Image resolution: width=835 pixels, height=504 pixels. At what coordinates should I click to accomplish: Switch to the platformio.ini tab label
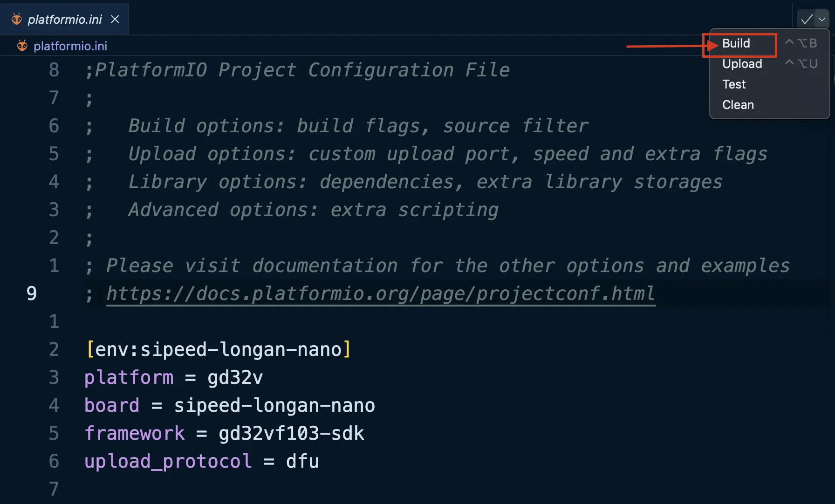pos(65,19)
